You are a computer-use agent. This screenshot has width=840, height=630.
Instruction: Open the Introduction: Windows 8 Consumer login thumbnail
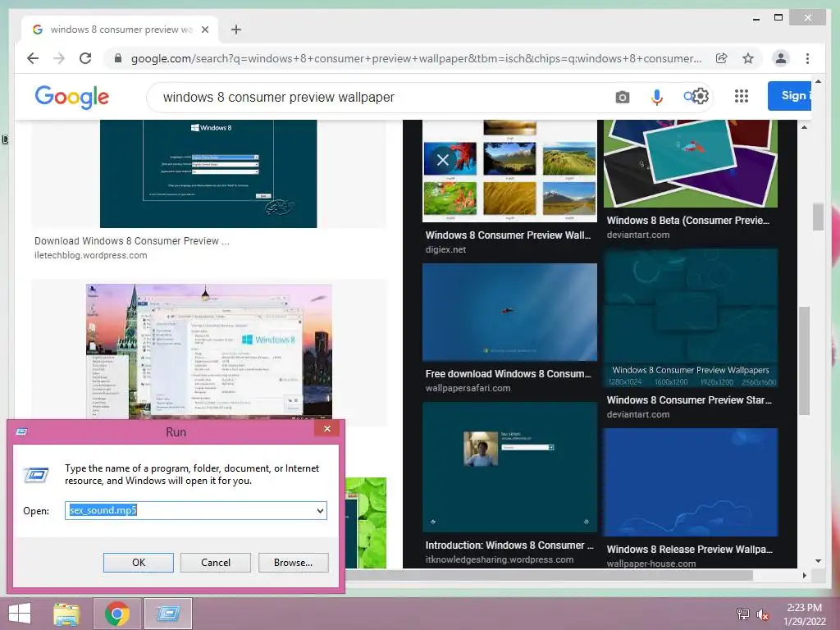click(509, 467)
